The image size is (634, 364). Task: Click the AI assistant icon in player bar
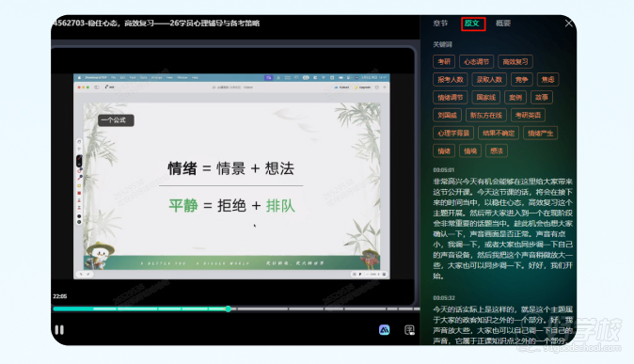click(384, 330)
